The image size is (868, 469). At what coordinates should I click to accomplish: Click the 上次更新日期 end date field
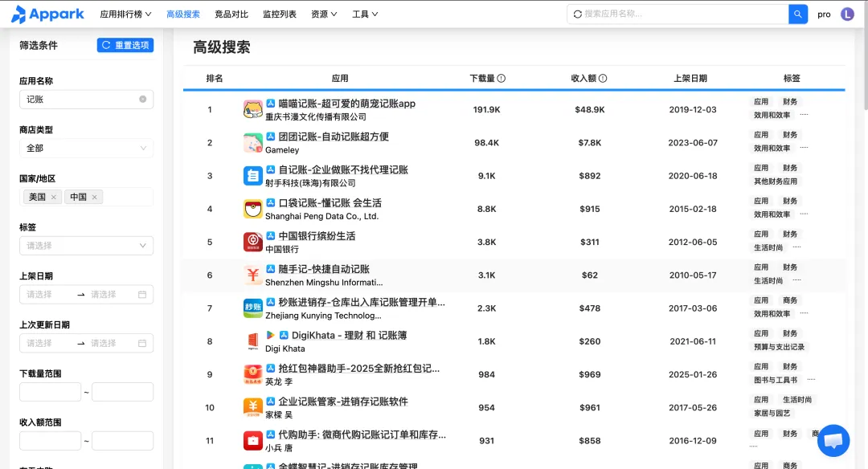click(112, 343)
